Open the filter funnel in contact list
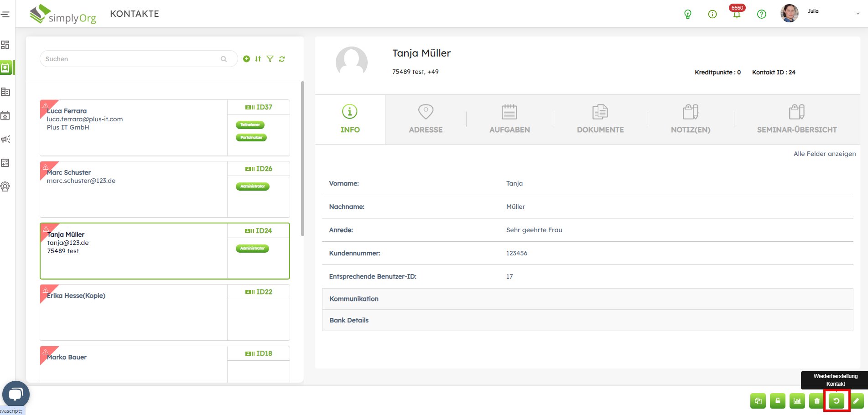This screenshot has height=415, width=868. click(270, 59)
